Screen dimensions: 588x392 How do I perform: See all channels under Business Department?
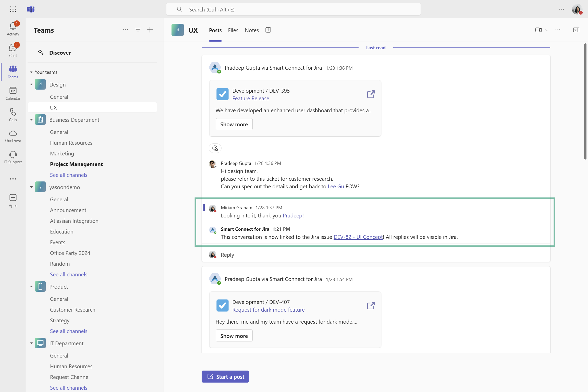point(69,175)
